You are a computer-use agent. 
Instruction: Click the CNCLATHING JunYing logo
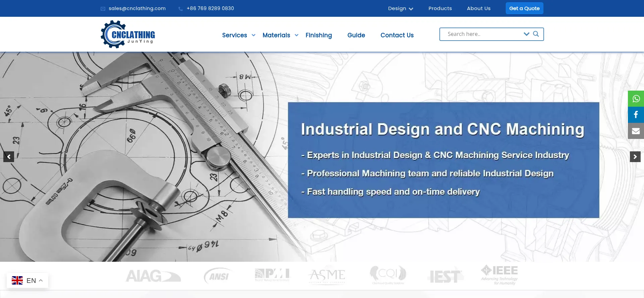(x=128, y=34)
